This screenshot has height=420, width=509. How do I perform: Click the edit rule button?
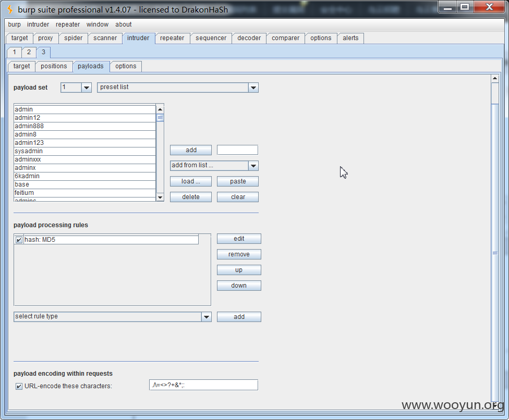coord(239,239)
